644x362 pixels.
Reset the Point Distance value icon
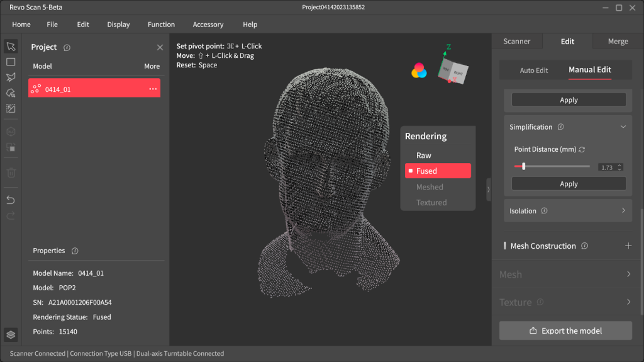(582, 149)
